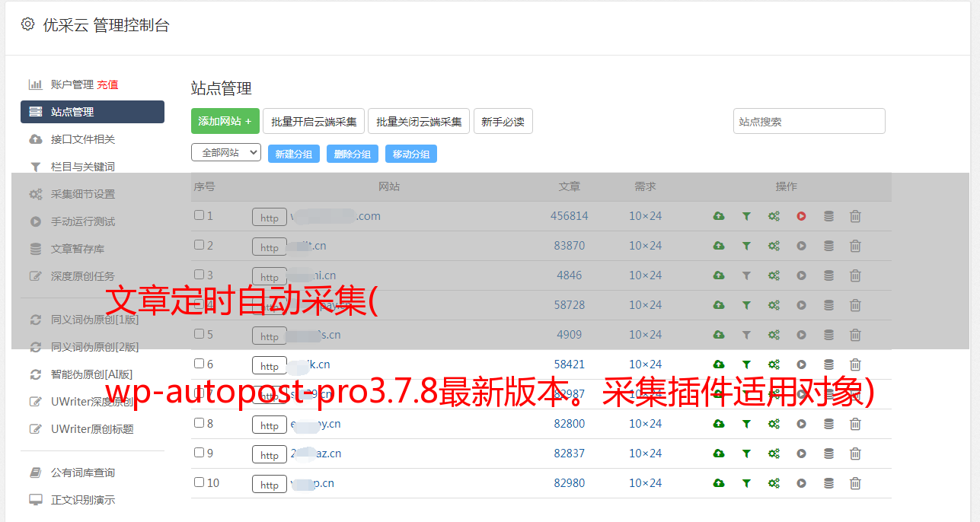This screenshot has height=522, width=980.
Task: Click the 新建分组 button
Action: pos(294,154)
